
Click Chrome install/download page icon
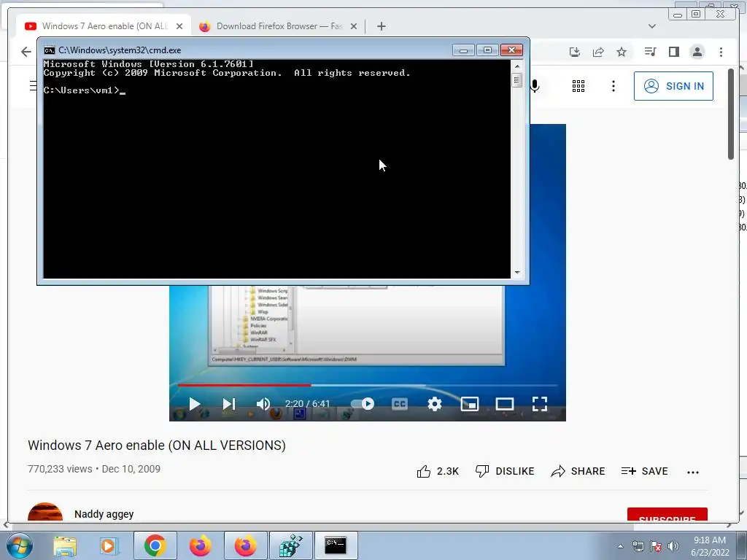[x=575, y=52]
